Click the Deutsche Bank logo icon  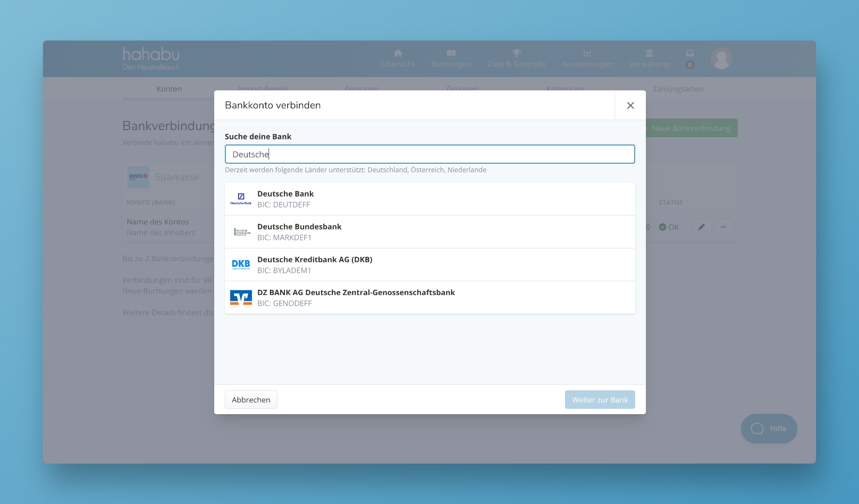[241, 199]
